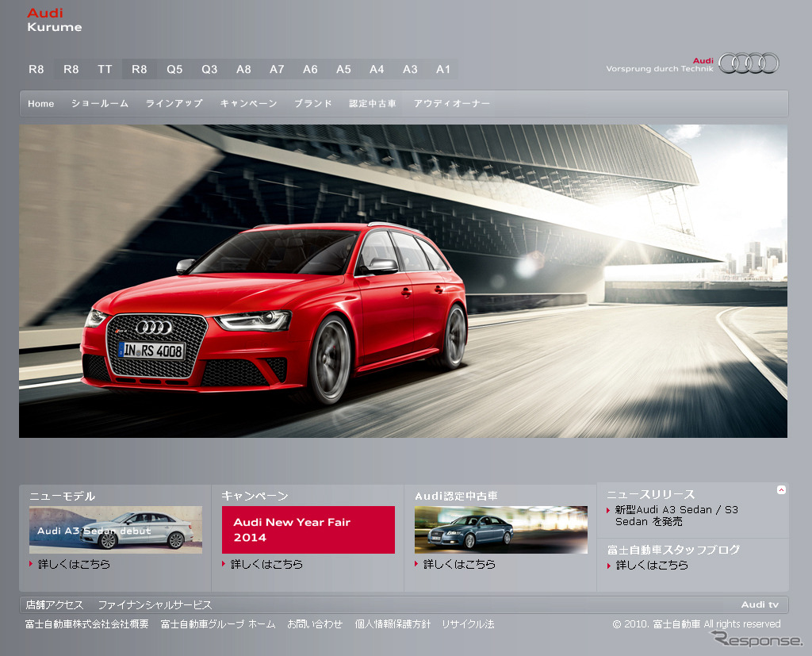Open the Home menu item
Viewport: 812px width, 656px height.
tap(41, 104)
